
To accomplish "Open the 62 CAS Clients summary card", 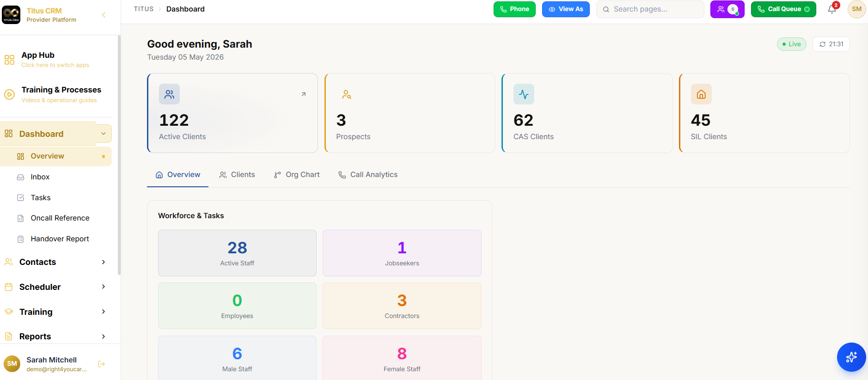I will point(587,113).
